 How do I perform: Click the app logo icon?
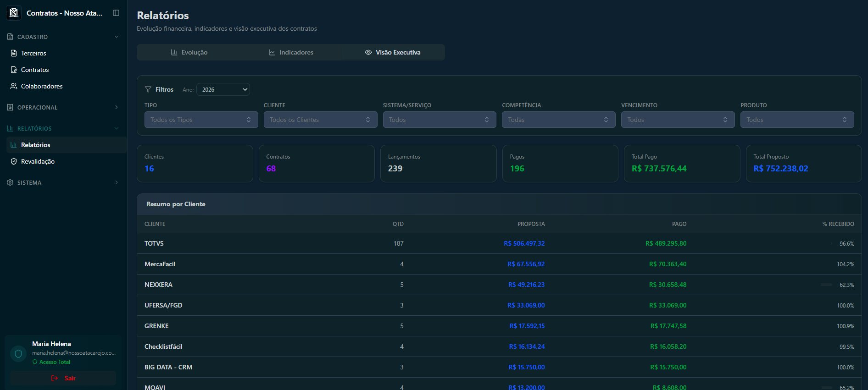pyautogui.click(x=14, y=13)
